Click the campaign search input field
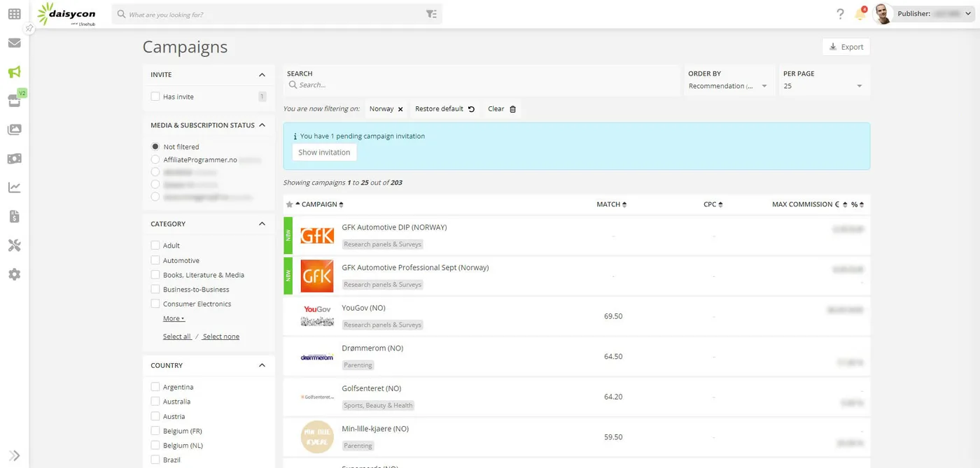The height and width of the screenshot is (468, 980). [482, 85]
